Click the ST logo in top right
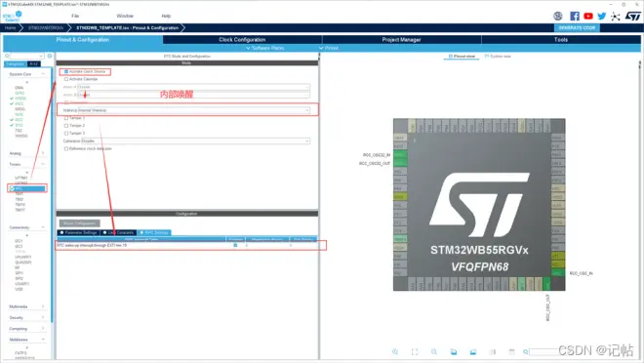The width and height of the screenshot is (644, 363). coord(633,16)
